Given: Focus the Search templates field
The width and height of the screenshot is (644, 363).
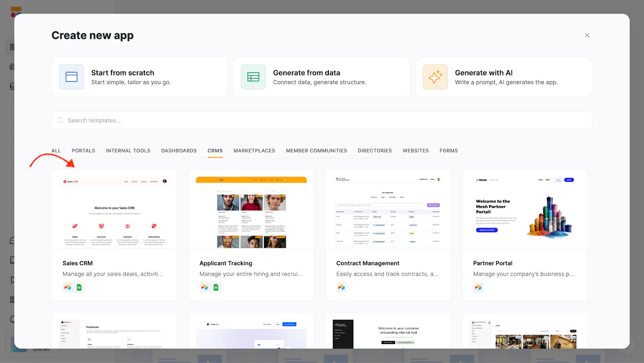Looking at the screenshot, I should point(322,120).
